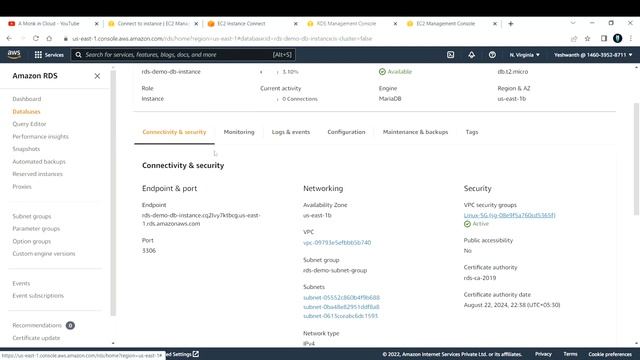Open Query Editor in sidebar
Image resolution: width=640 pixels, height=360 pixels.
click(29, 124)
